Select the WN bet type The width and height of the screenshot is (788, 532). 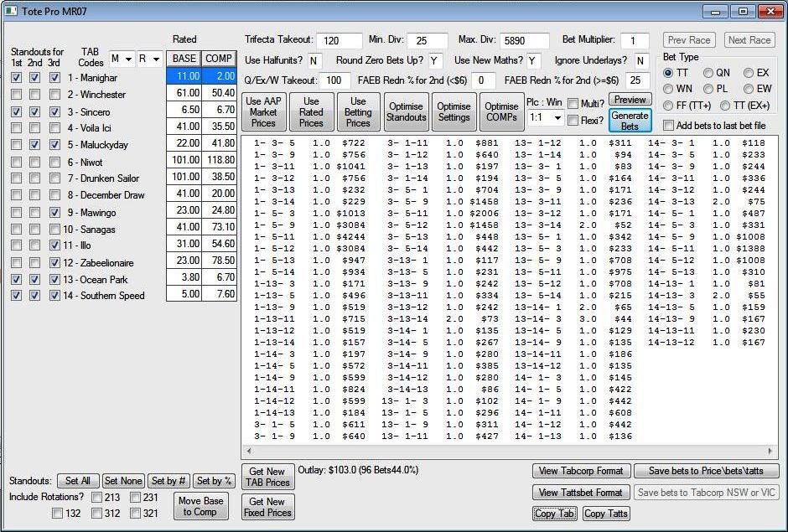pos(668,89)
